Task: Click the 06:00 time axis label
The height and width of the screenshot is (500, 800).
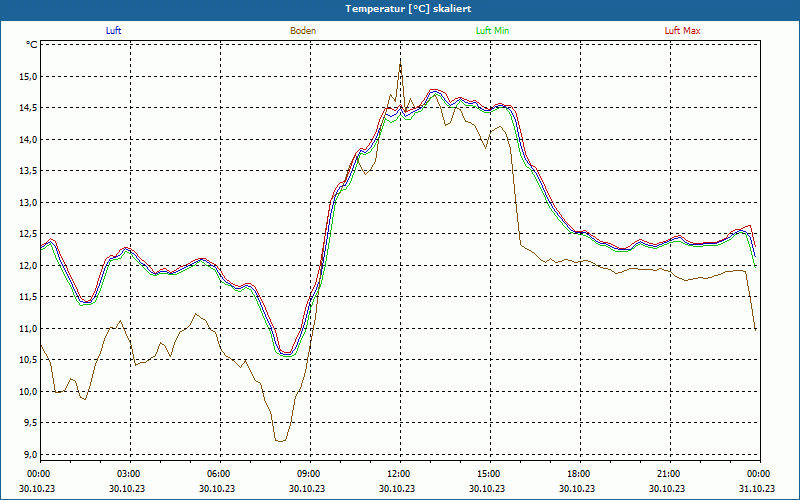Action: pos(220,474)
